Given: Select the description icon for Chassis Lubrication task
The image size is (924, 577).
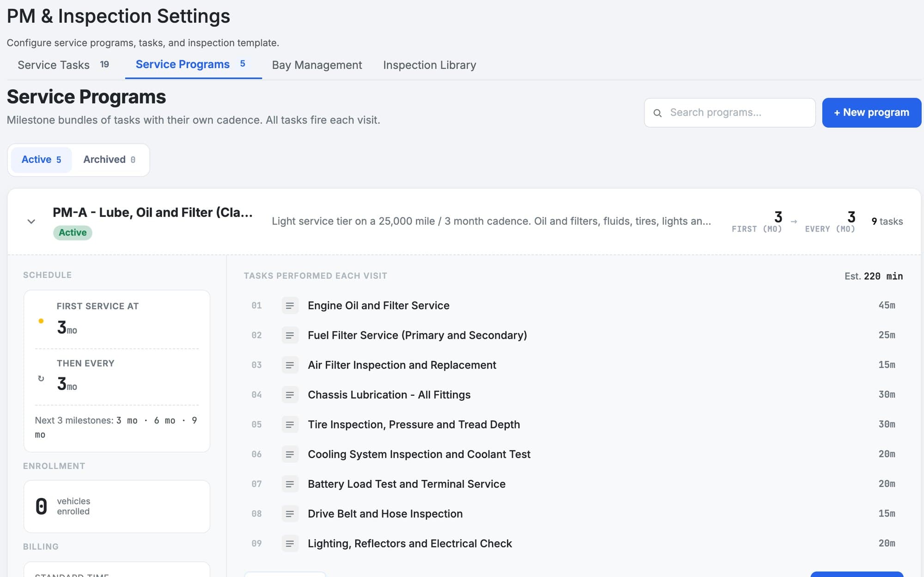Looking at the screenshot, I should point(290,395).
